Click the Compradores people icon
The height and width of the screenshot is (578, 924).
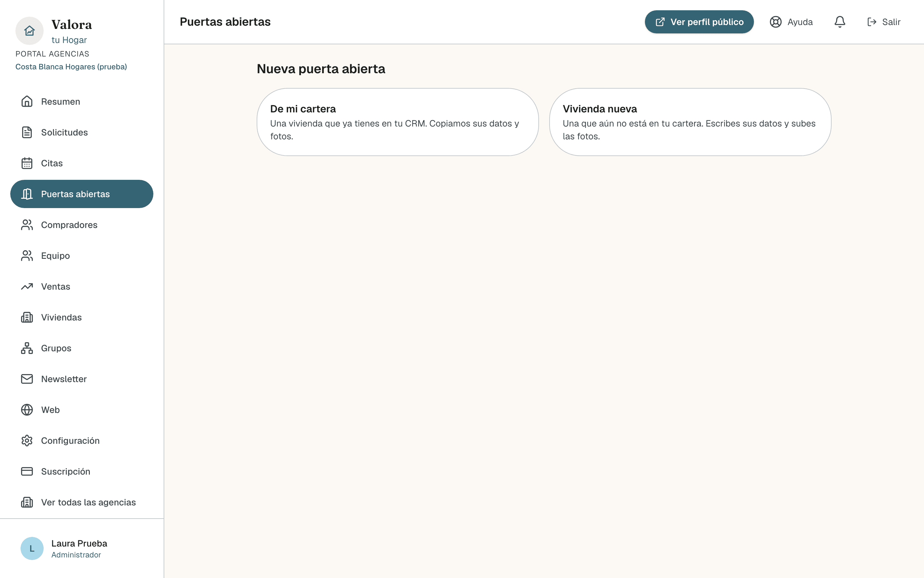[x=27, y=225]
